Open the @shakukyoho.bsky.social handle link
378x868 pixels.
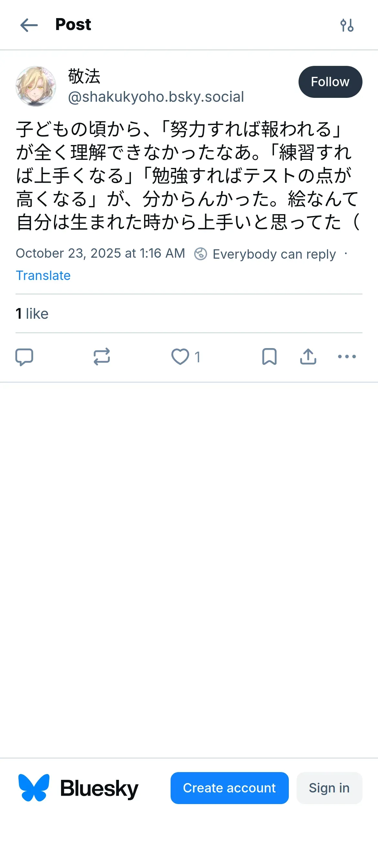coord(156,97)
